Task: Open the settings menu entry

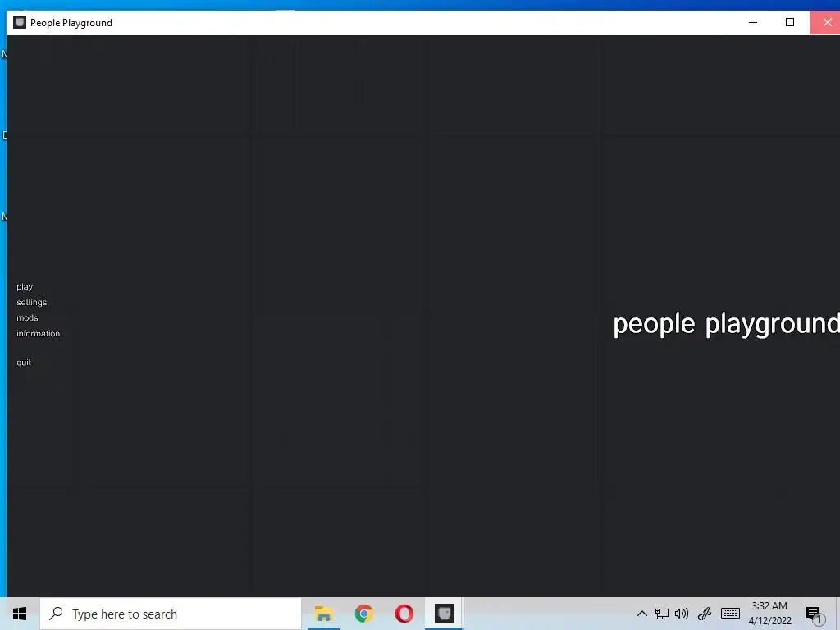Action: (x=32, y=302)
